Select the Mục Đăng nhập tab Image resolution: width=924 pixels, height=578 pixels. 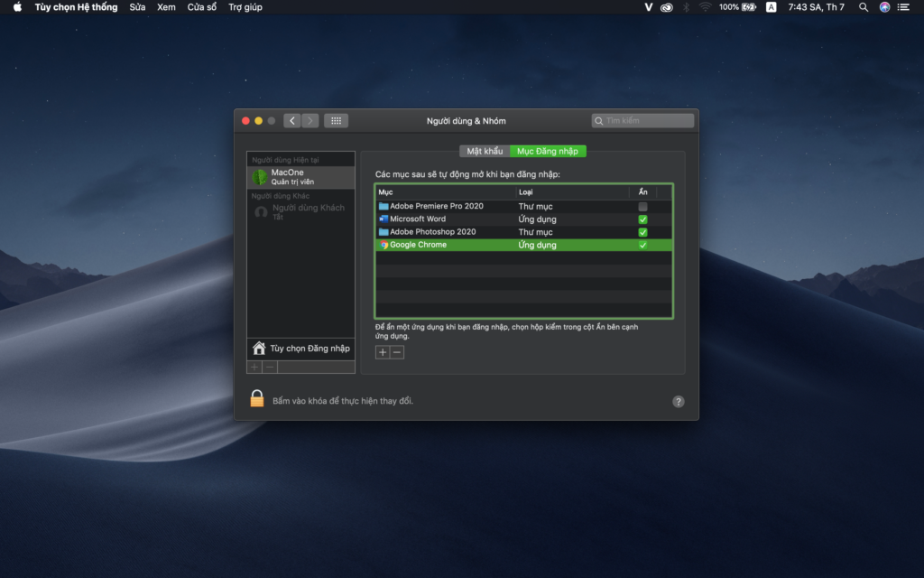pyautogui.click(x=548, y=152)
